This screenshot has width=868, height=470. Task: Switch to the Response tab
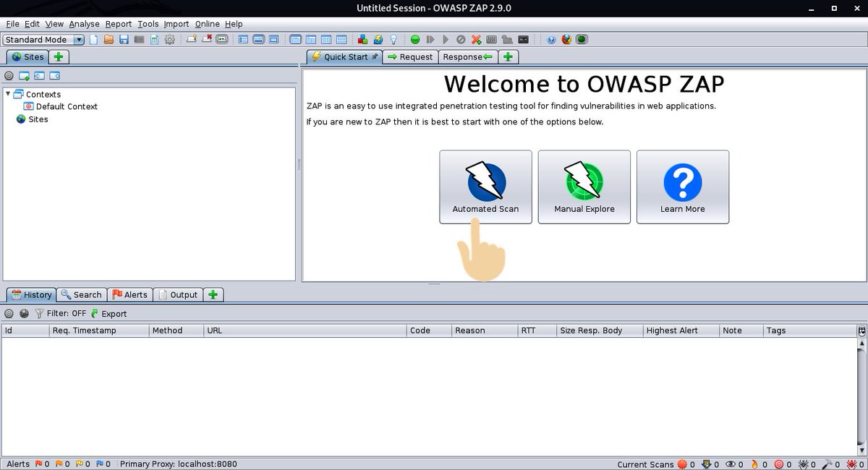(468, 56)
